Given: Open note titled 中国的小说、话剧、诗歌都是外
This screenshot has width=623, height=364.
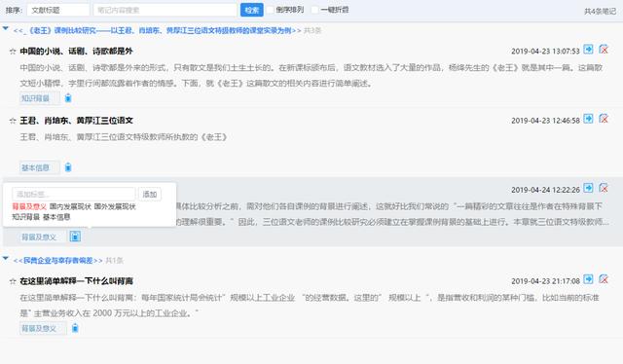Looking at the screenshot, I should [x=76, y=52].
